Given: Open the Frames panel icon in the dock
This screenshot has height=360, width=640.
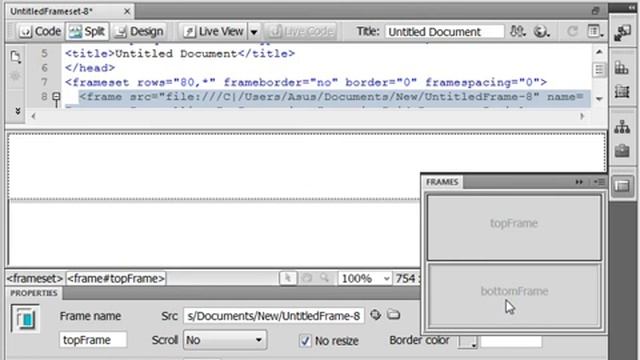Looking at the screenshot, I should point(622,186).
